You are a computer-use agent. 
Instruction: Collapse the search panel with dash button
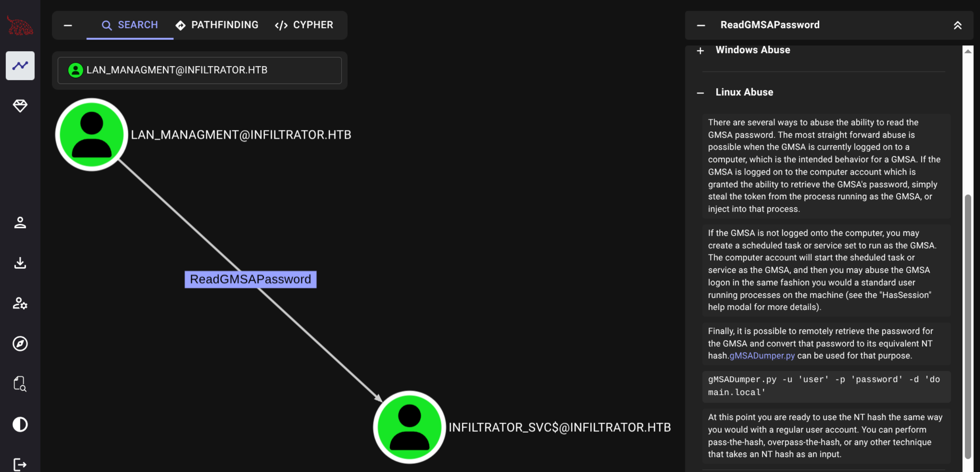68,25
